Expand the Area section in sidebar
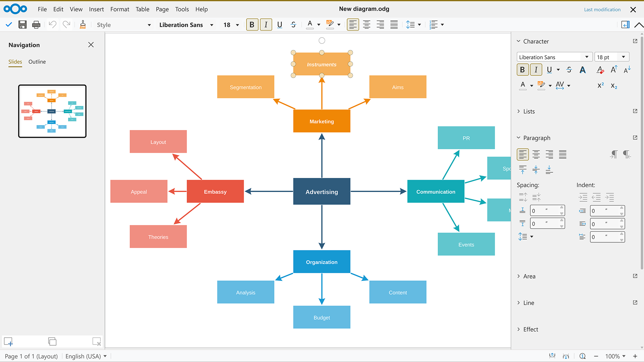The image size is (644, 362). pyautogui.click(x=529, y=276)
